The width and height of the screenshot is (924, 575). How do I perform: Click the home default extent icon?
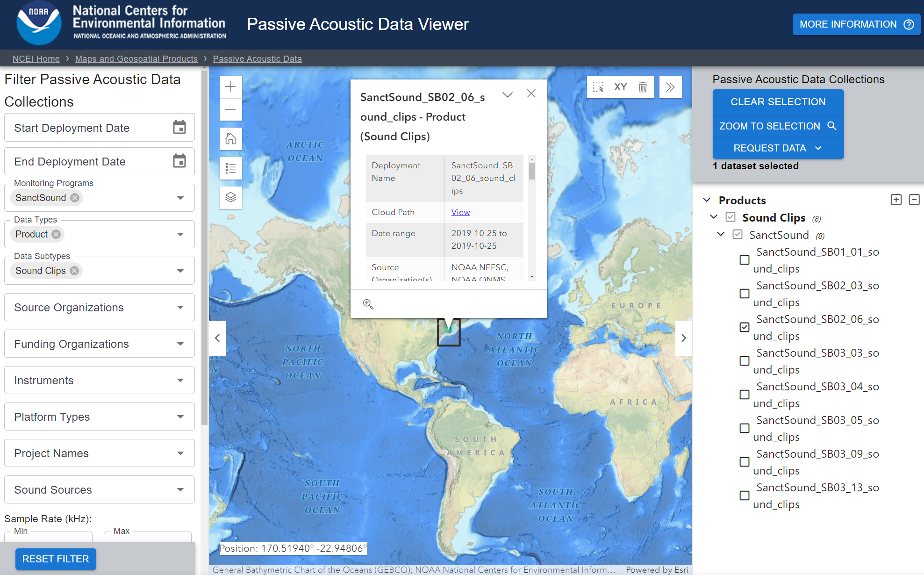pos(230,139)
